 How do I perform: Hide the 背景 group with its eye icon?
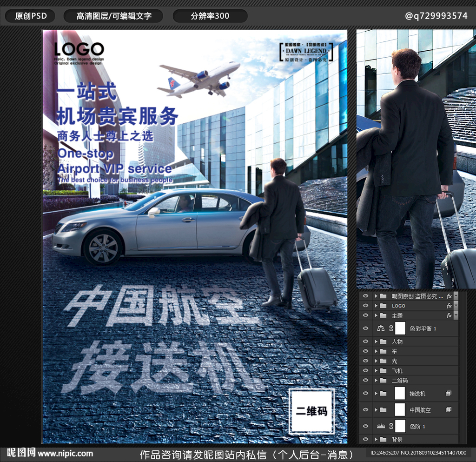(365, 439)
